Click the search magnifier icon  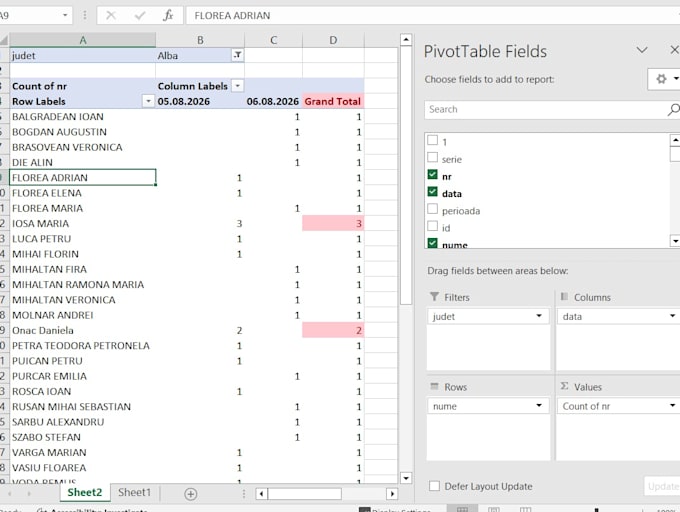673,109
